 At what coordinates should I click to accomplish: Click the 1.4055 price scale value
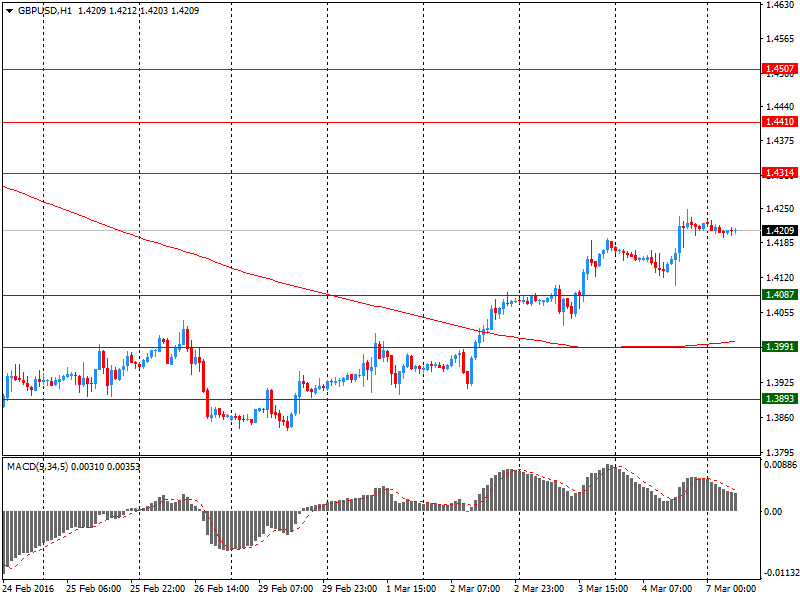tap(780, 313)
